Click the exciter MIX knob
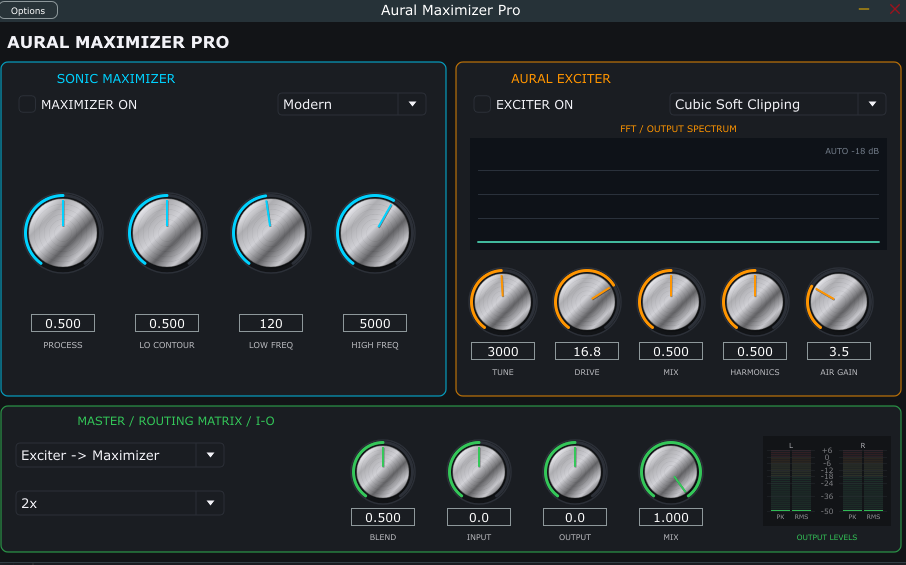This screenshot has width=906, height=565. point(671,302)
